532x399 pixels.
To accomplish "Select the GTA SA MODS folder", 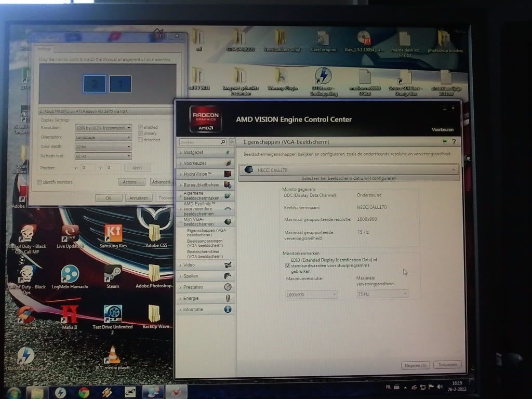I will (x=240, y=41).
